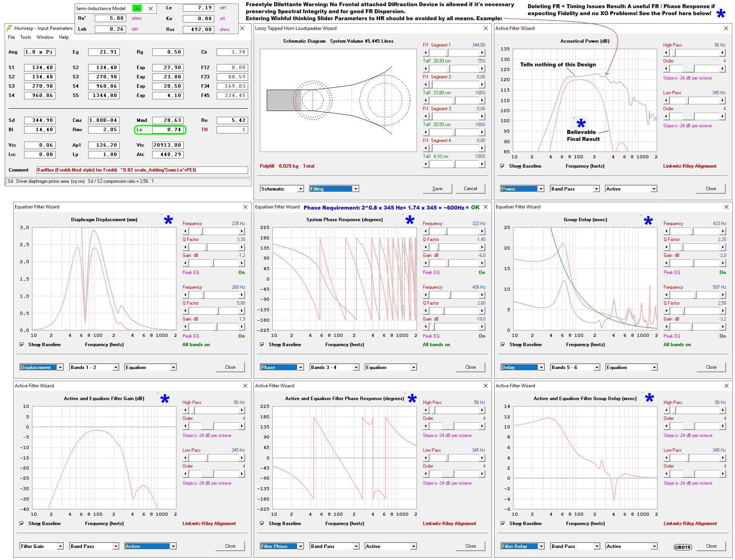Close the Semi-Inductance Model panel with X

coord(151,8)
